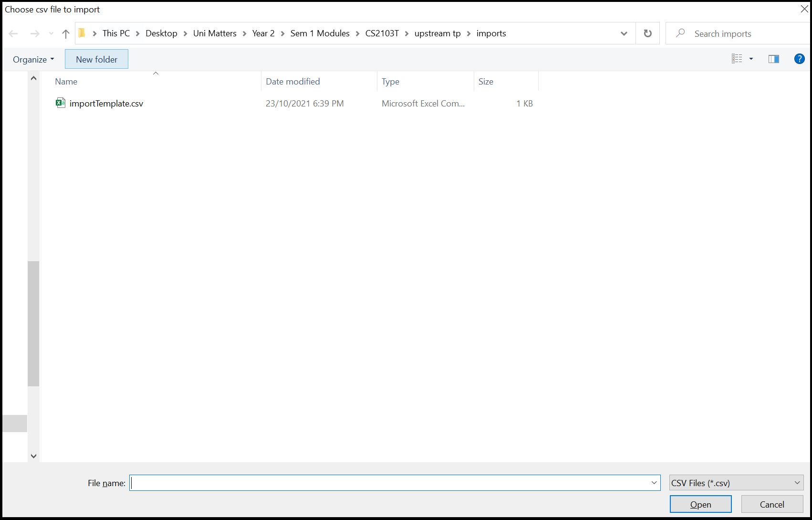
Task: Select the imports breadcrumb
Action: [x=491, y=33]
